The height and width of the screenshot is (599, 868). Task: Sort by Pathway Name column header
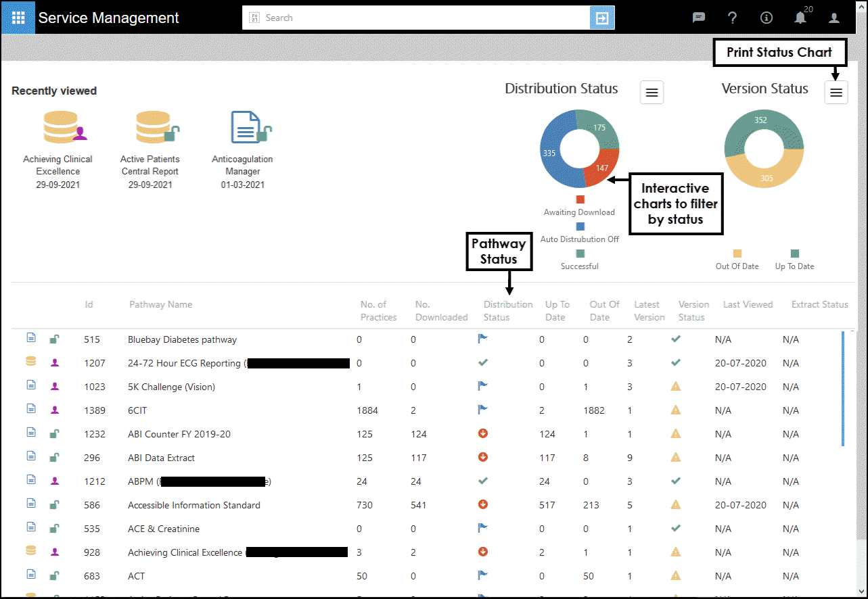click(160, 304)
